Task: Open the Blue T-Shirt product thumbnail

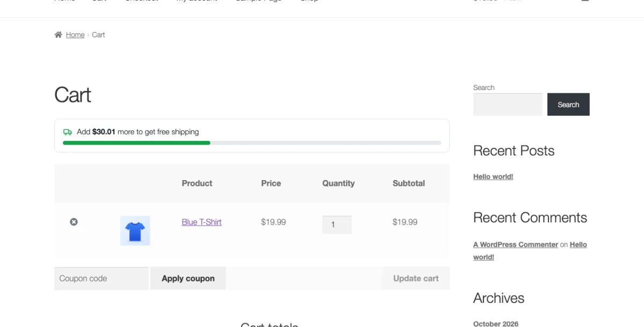Action: tap(135, 231)
